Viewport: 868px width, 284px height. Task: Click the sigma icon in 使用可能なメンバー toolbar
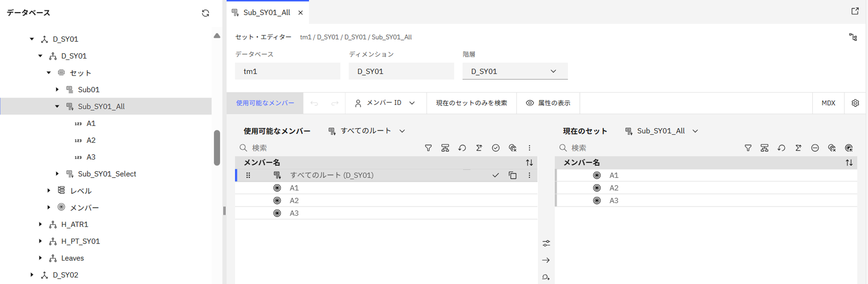click(x=479, y=148)
